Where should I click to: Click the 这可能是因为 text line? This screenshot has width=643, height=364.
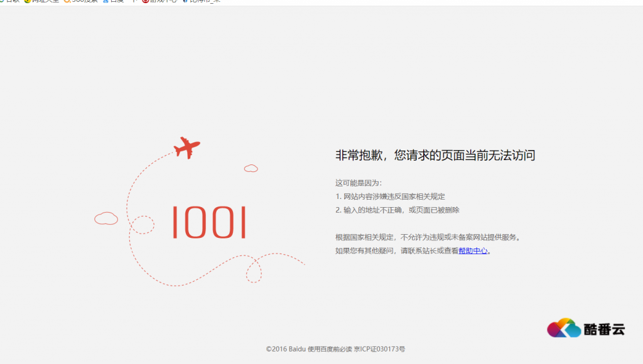click(x=359, y=183)
